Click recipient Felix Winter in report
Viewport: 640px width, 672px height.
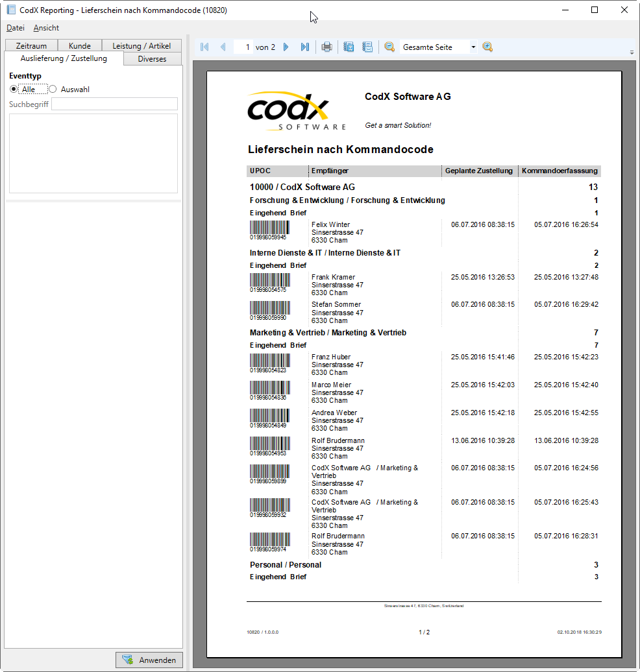pos(331,224)
